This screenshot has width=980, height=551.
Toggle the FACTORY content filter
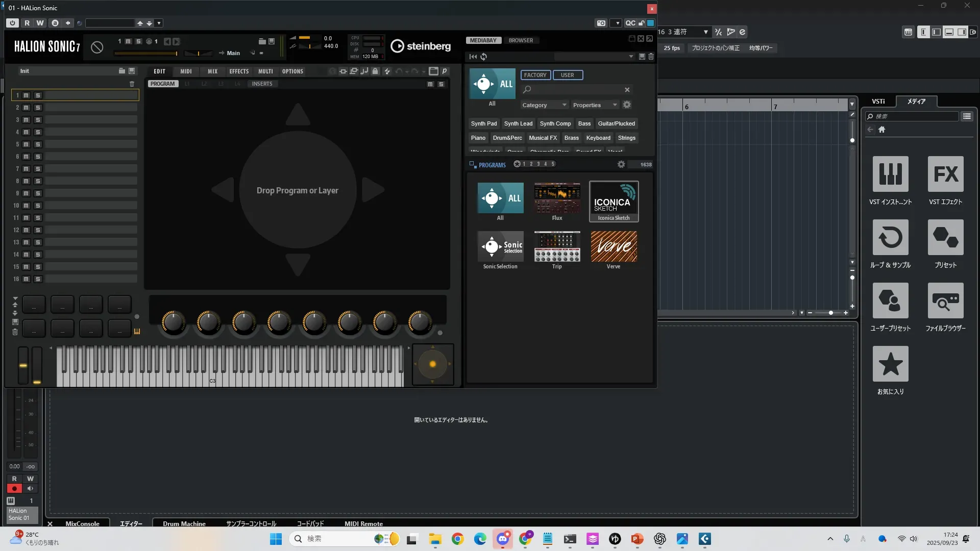pos(535,75)
